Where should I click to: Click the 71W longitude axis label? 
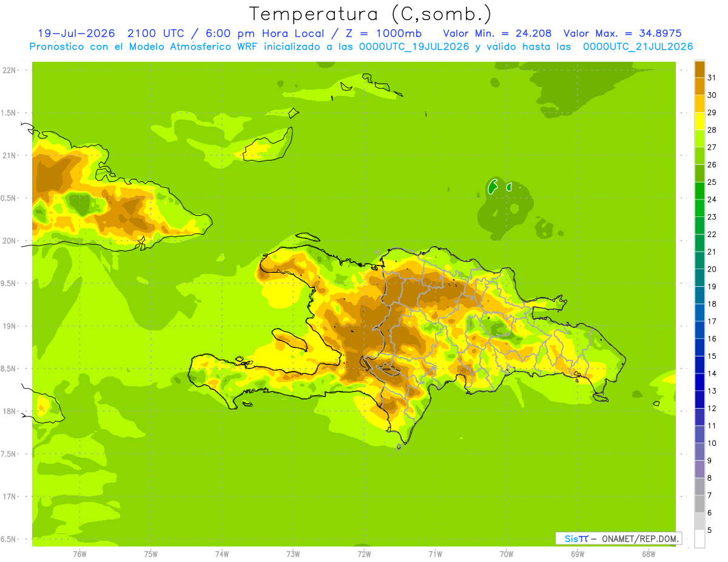(x=435, y=554)
